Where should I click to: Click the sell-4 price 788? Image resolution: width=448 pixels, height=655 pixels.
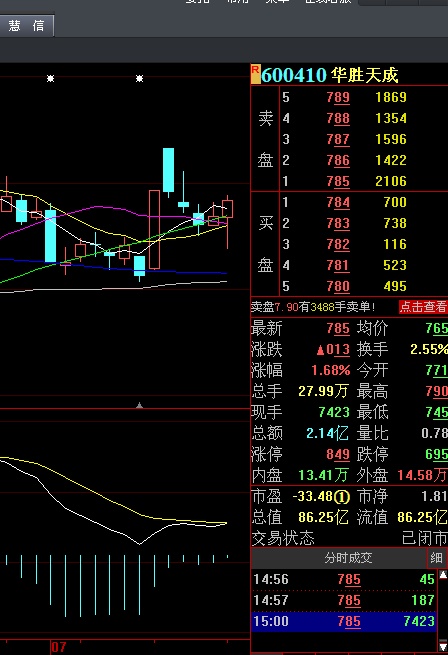point(338,118)
